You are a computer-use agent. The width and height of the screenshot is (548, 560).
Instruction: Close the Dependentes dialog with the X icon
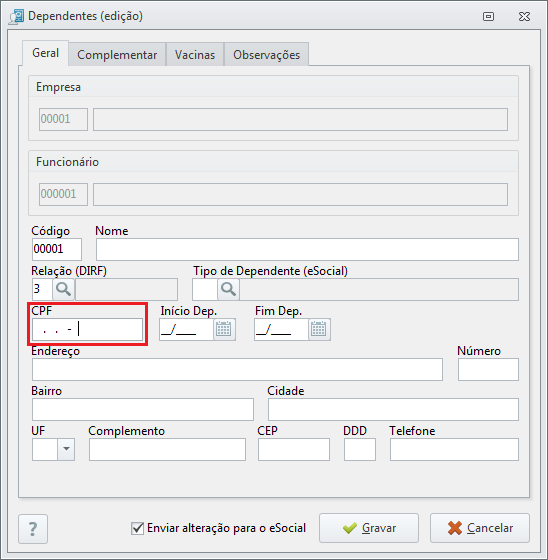click(x=524, y=16)
